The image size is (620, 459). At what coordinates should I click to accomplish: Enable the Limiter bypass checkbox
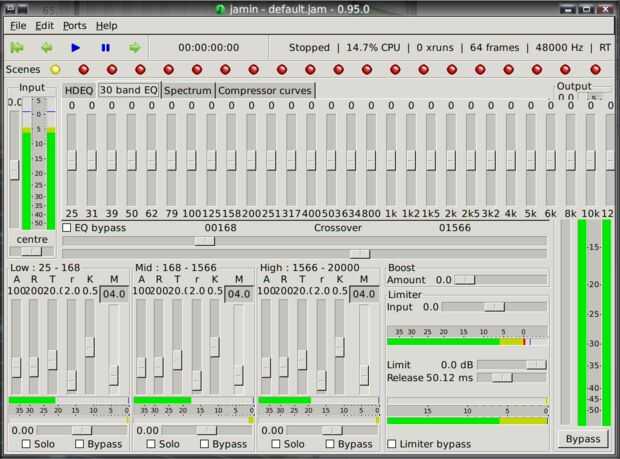pos(393,444)
